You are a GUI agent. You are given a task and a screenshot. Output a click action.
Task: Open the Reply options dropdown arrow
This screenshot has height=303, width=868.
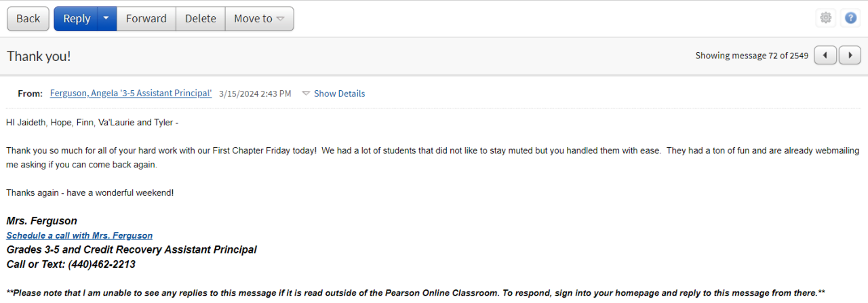106,18
